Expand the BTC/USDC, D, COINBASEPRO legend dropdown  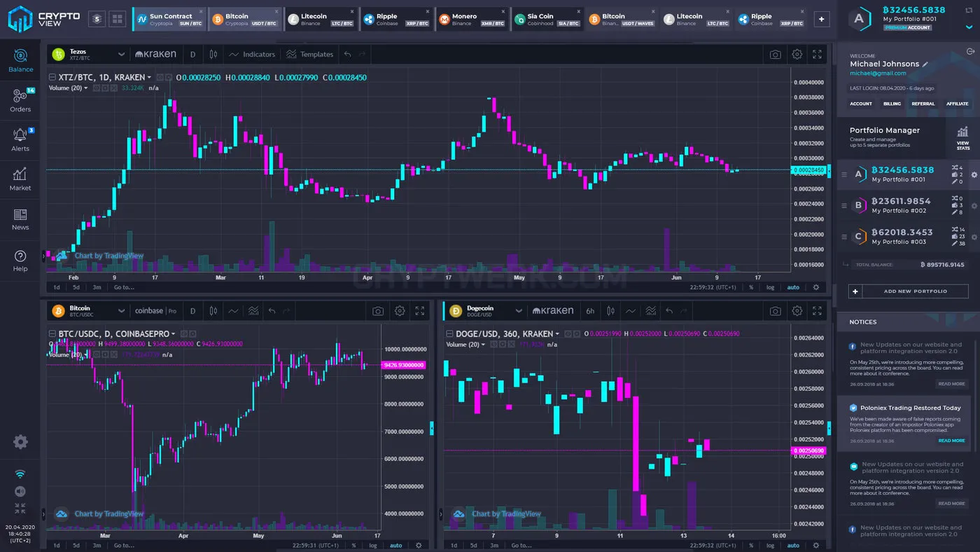point(173,334)
